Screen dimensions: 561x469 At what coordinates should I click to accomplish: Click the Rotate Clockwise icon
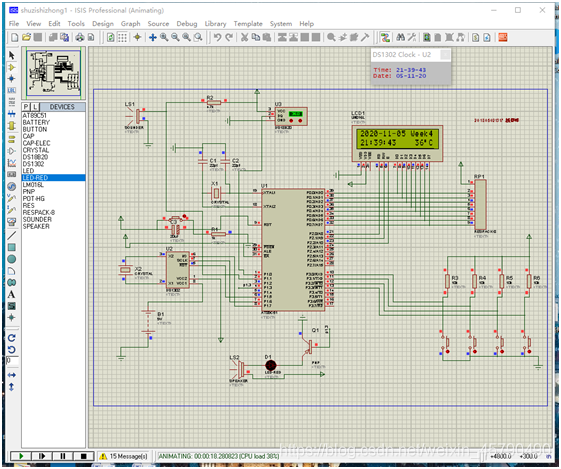(x=11, y=338)
